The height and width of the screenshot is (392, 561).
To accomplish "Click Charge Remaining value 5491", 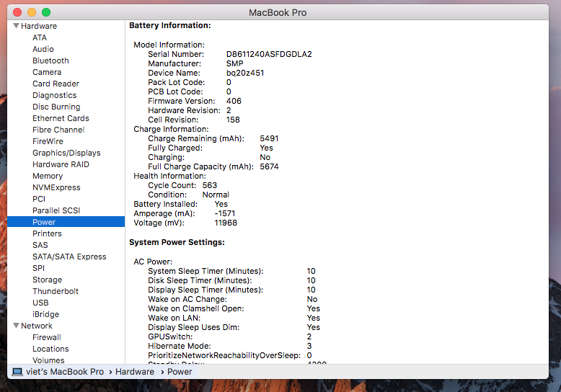I will click(269, 138).
